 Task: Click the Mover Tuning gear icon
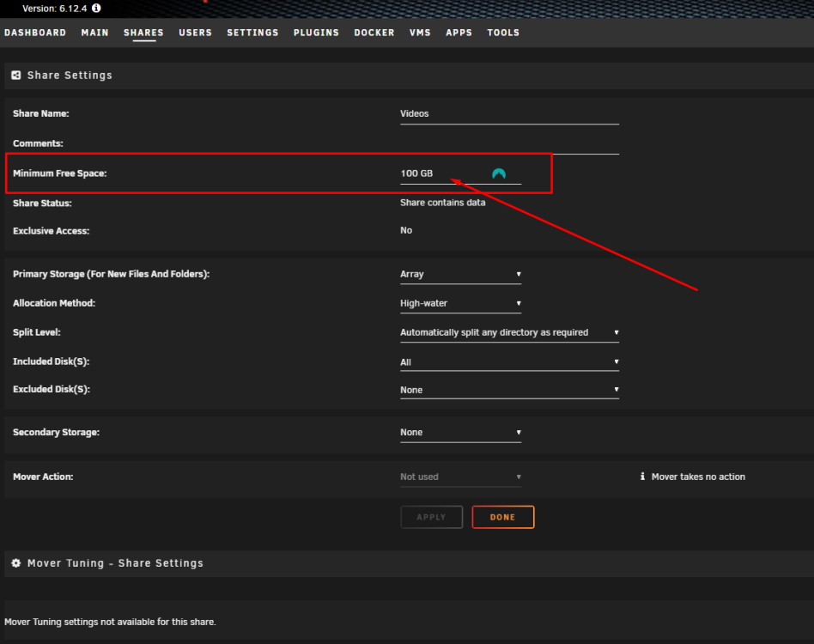(16, 563)
